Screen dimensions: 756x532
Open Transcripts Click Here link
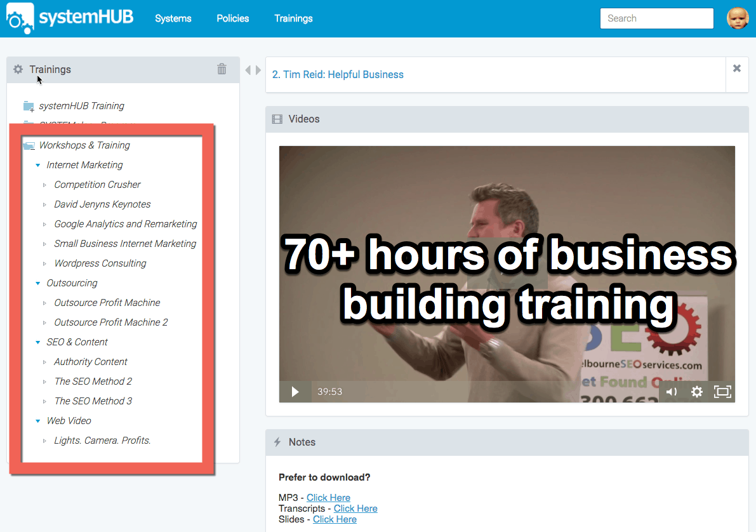point(355,509)
